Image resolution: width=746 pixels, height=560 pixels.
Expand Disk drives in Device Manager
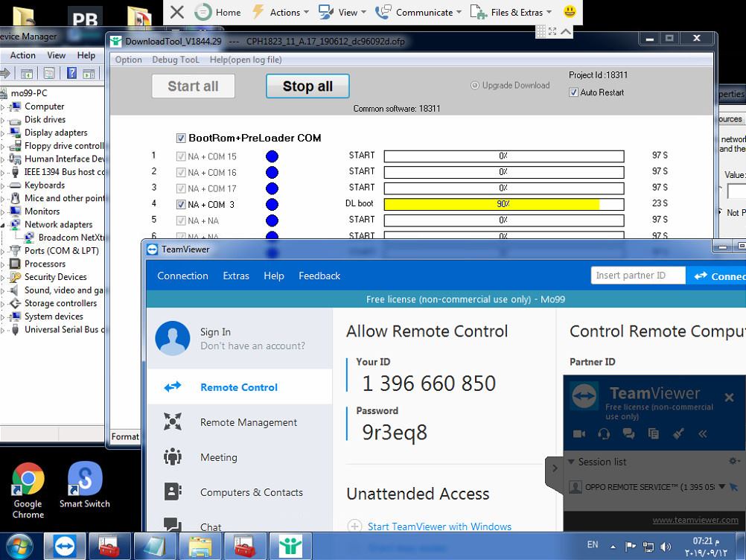(3, 120)
